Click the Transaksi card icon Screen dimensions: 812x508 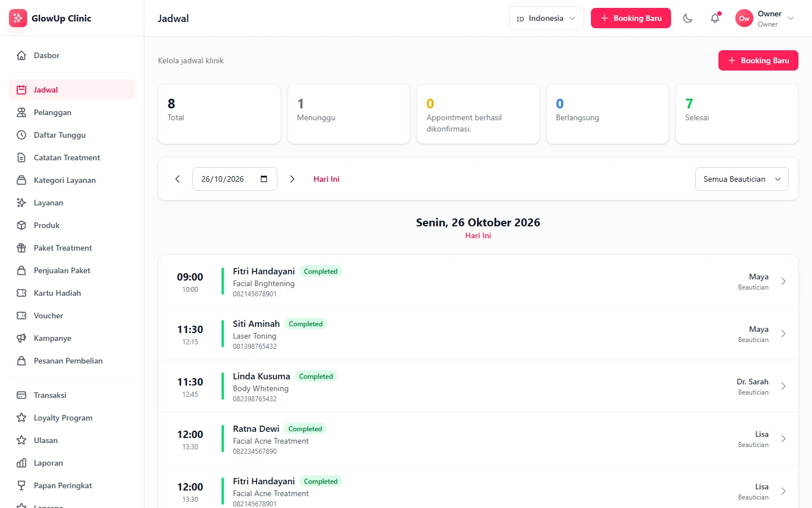(x=21, y=395)
